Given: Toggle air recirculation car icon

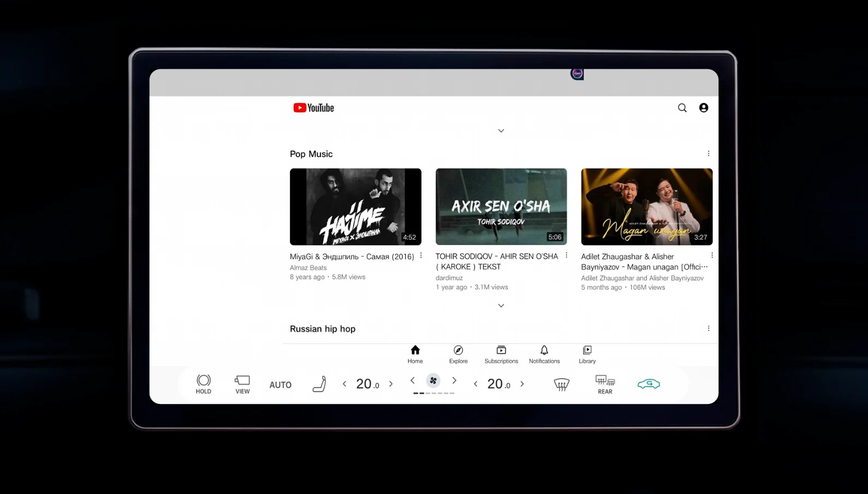Looking at the screenshot, I should tap(649, 384).
